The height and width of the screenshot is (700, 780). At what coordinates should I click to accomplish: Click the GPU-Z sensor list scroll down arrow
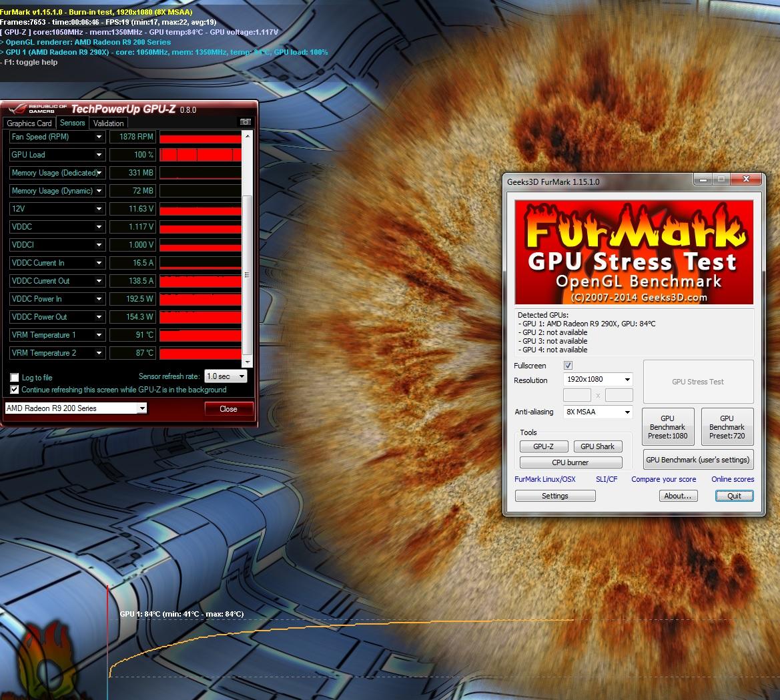[x=248, y=362]
